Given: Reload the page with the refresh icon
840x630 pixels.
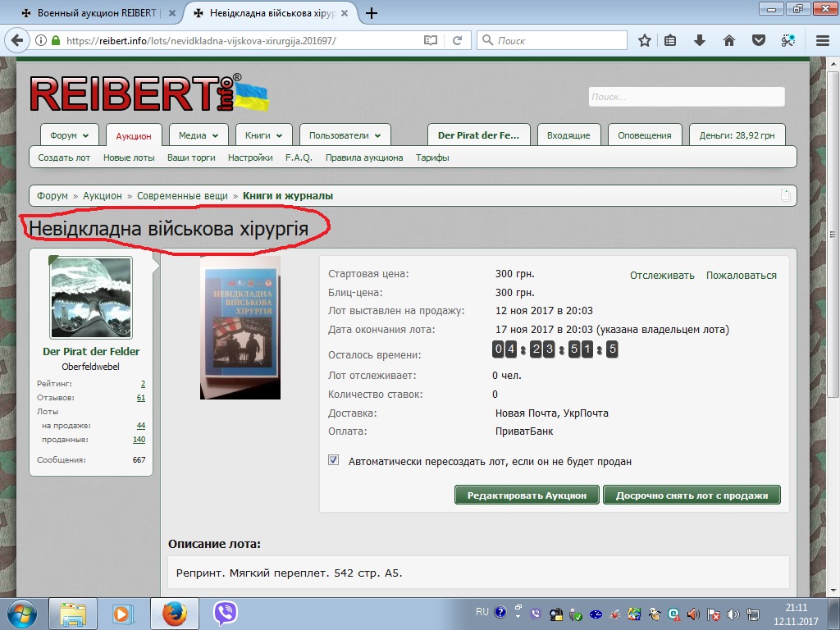Looking at the screenshot, I should (x=457, y=40).
